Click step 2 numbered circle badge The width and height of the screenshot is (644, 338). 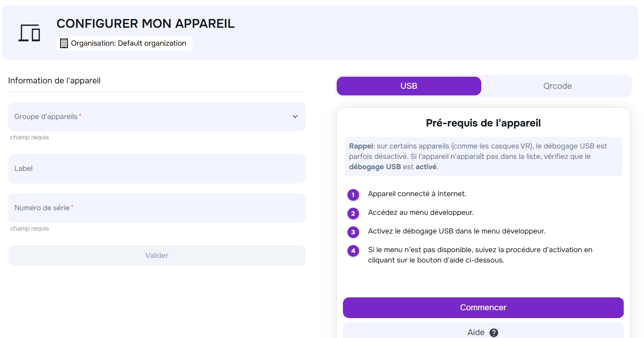coord(353,213)
